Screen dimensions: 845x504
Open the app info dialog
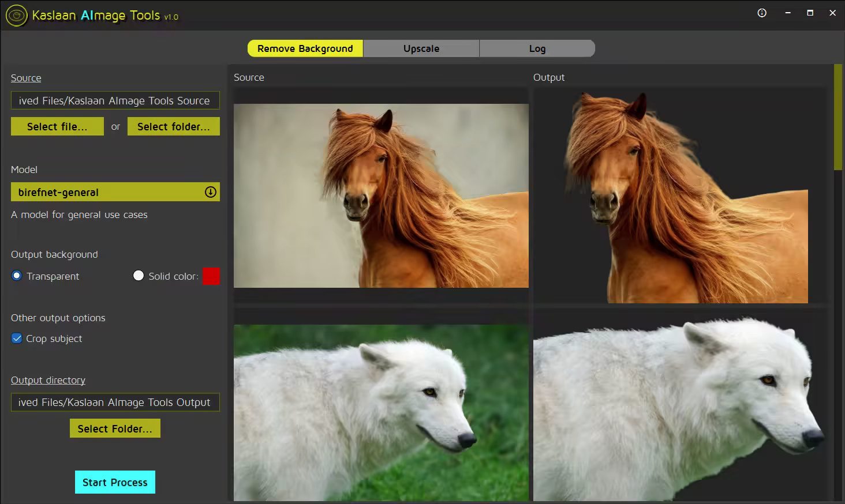click(761, 12)
